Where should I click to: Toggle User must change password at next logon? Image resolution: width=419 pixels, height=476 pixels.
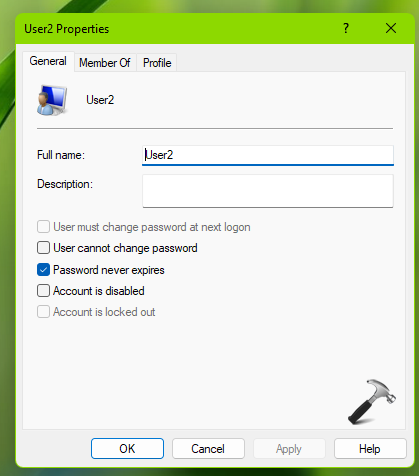[x=43, y=227]
